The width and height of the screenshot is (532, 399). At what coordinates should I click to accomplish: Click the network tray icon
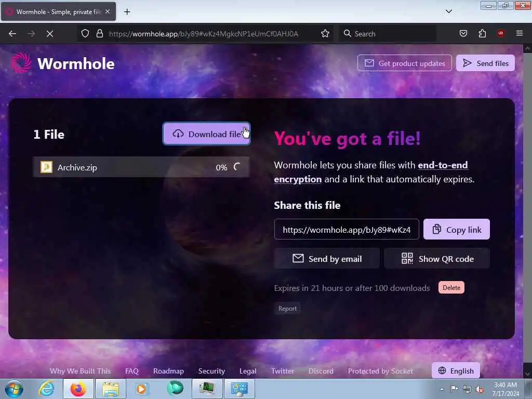click(467, 389)
